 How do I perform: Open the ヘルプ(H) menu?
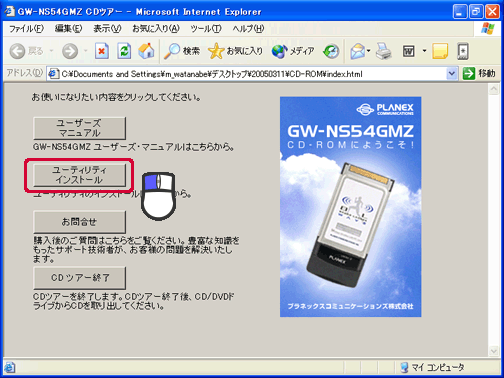pyautogui.click(x=248, y=29)
